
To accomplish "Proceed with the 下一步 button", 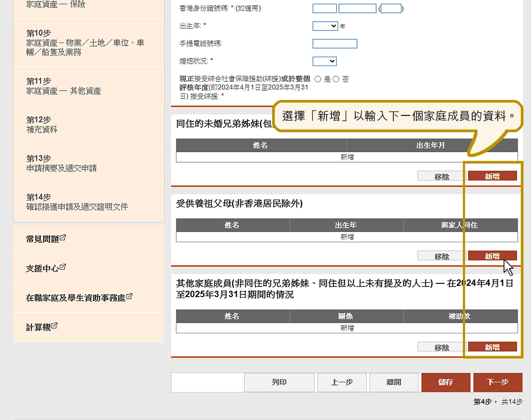I will click(x=498, y=382).
